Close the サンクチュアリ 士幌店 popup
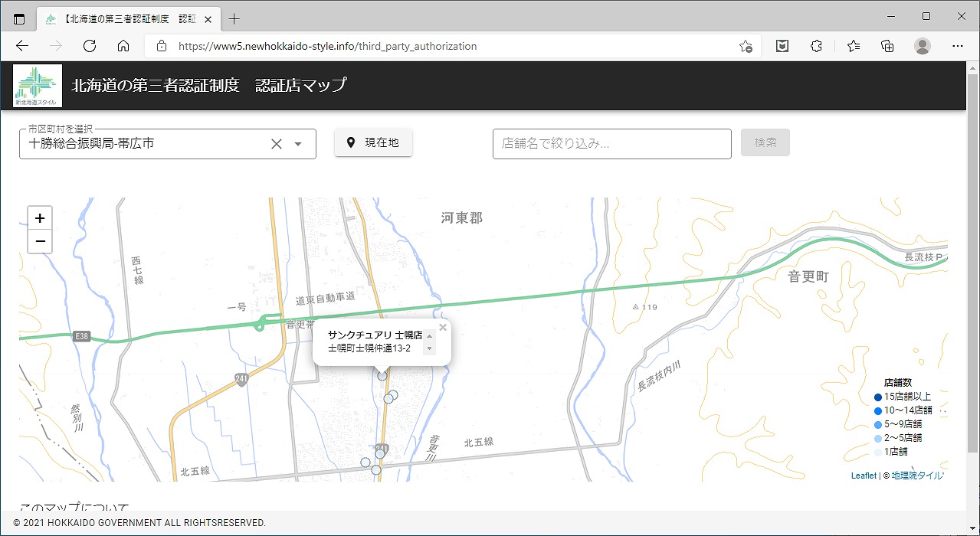Image resolution: width=980 pixels, height=536 pixels. point(443,328)
